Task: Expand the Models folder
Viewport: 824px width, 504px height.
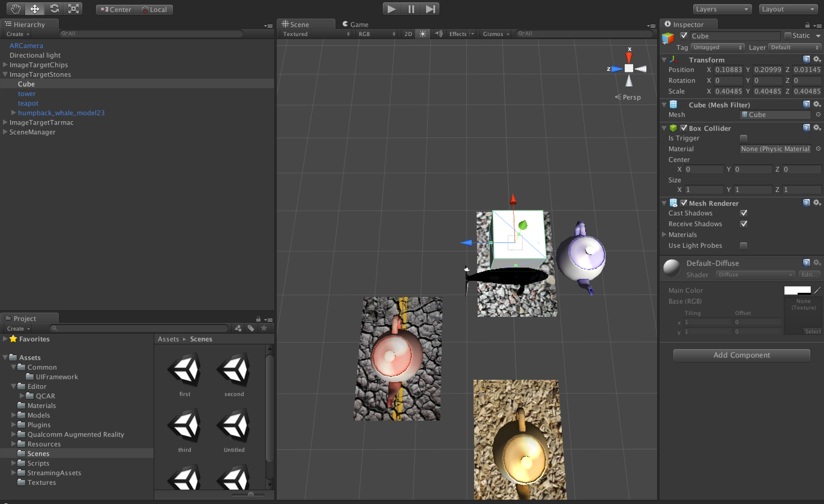Action: tap(14, 415)
